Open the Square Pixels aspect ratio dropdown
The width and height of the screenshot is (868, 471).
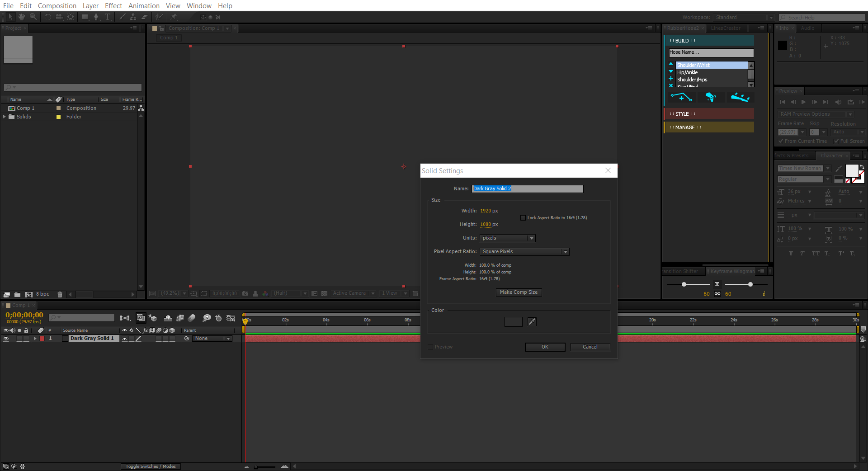pyautogui.click(x=524, y=251)
